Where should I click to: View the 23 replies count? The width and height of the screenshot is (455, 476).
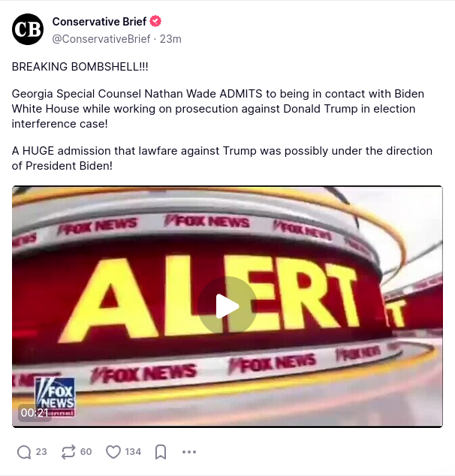pyautogui.click(x=41, y=452)
